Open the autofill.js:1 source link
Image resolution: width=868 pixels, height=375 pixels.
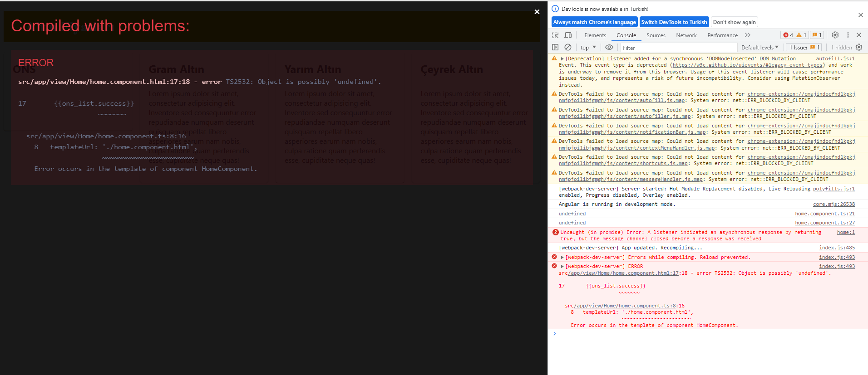(835, 58)
